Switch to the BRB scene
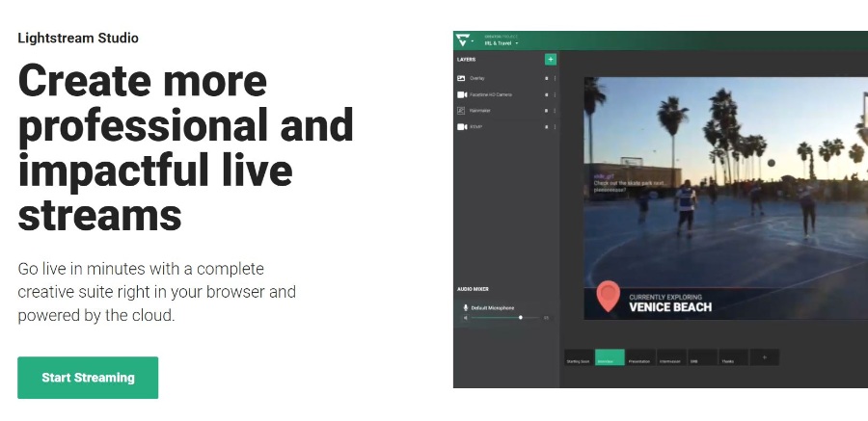 tap(702, 357)
